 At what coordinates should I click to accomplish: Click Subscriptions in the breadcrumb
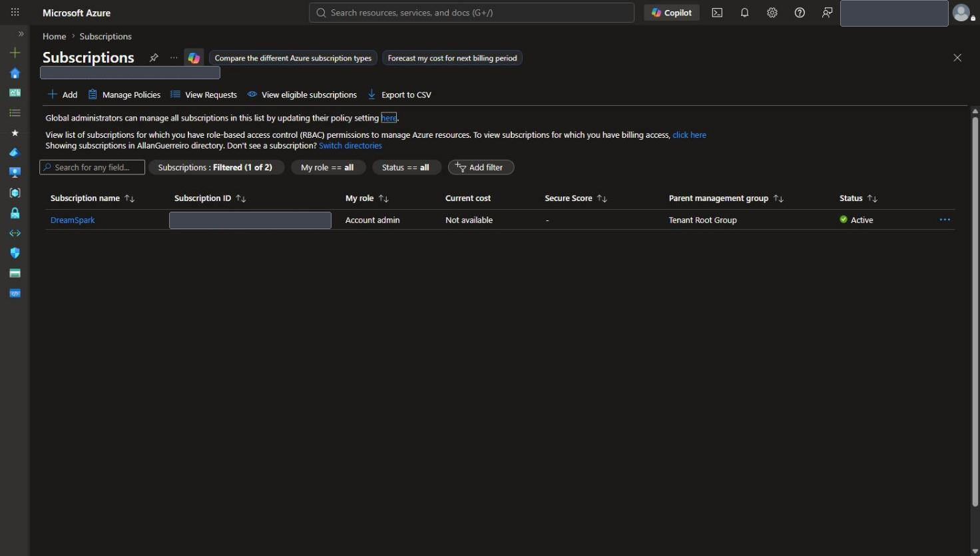click(x=106, y=37)
